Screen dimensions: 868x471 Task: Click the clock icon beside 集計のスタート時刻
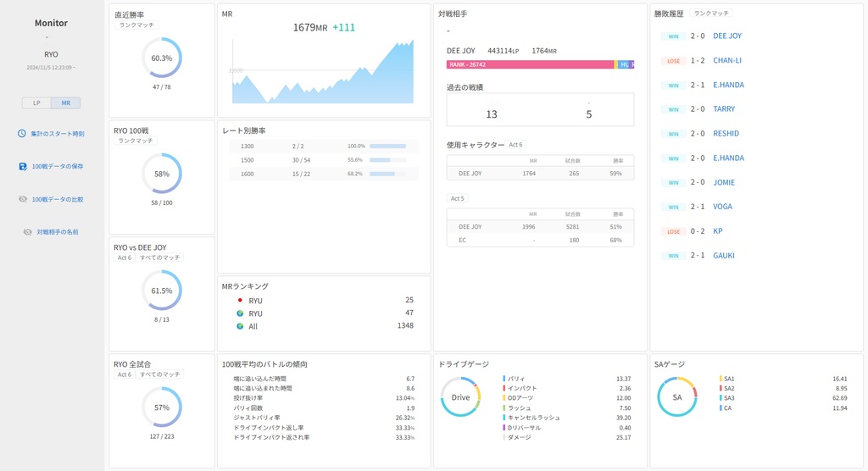[x=21, y=133]
